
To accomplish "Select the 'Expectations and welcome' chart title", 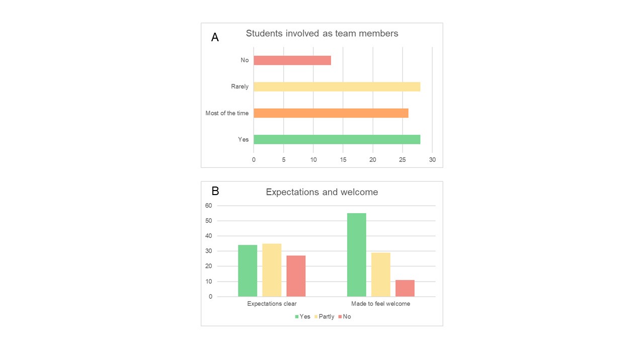I will pyautogui.click(x=322, y=192).
